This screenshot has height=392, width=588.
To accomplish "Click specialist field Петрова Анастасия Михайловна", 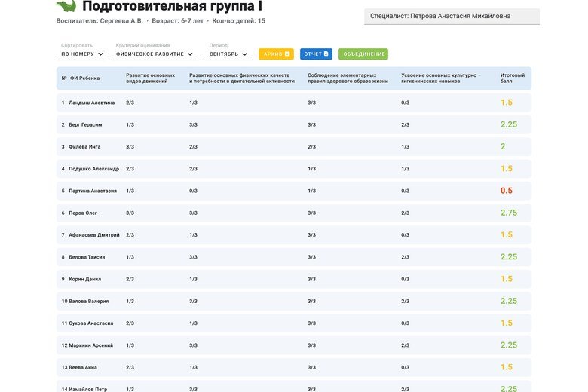I will [452, 16].
